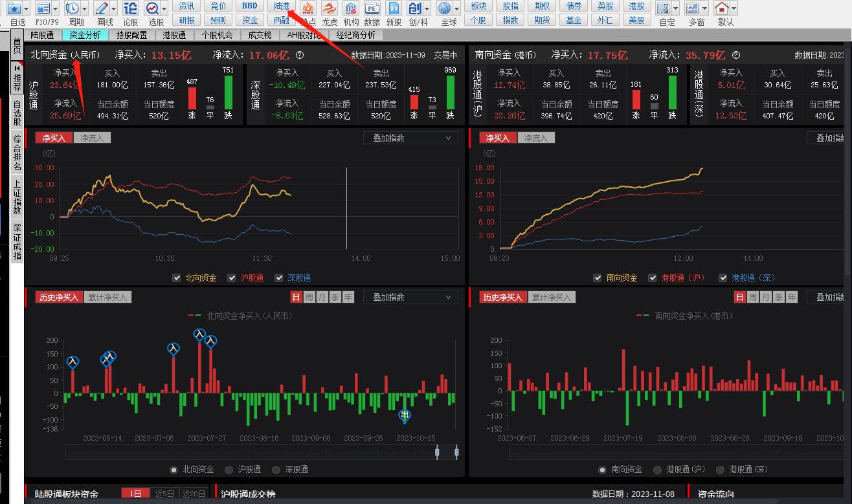Viewport: 852px width, 504px height.
Task: Open the 经纪商分析 tab
Action: pos(355,35)
